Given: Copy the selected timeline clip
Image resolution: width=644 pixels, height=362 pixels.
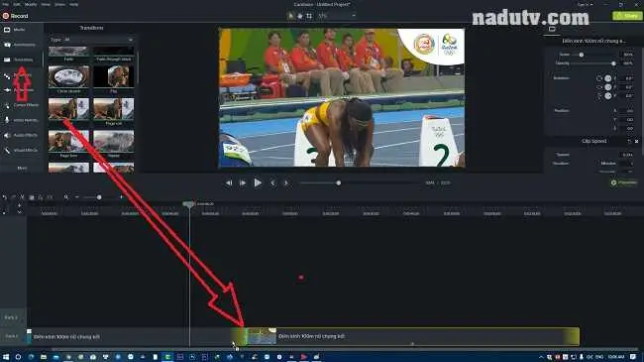Looking at the screenshot, I should pos(32,197).
